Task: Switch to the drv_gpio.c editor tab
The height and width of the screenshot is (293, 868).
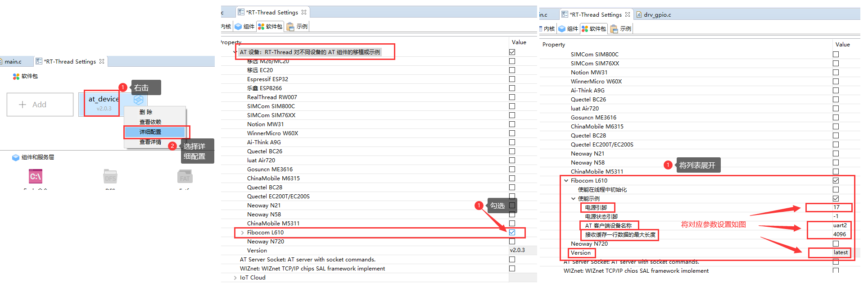Action: pos(657,14)
